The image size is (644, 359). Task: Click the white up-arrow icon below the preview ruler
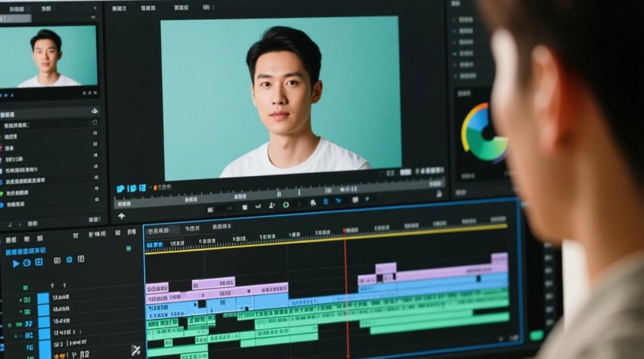[x=121, y=216]
